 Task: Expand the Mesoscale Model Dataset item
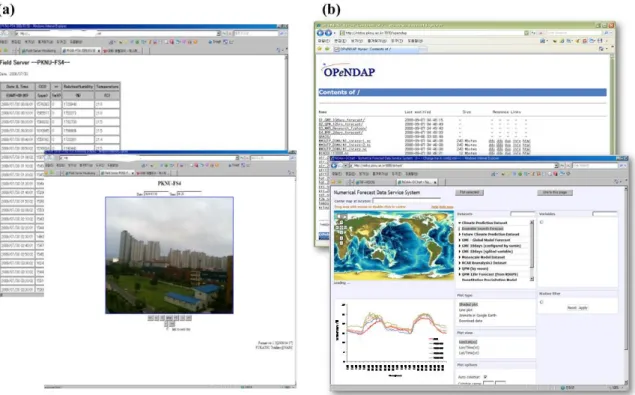coord(460,257)
